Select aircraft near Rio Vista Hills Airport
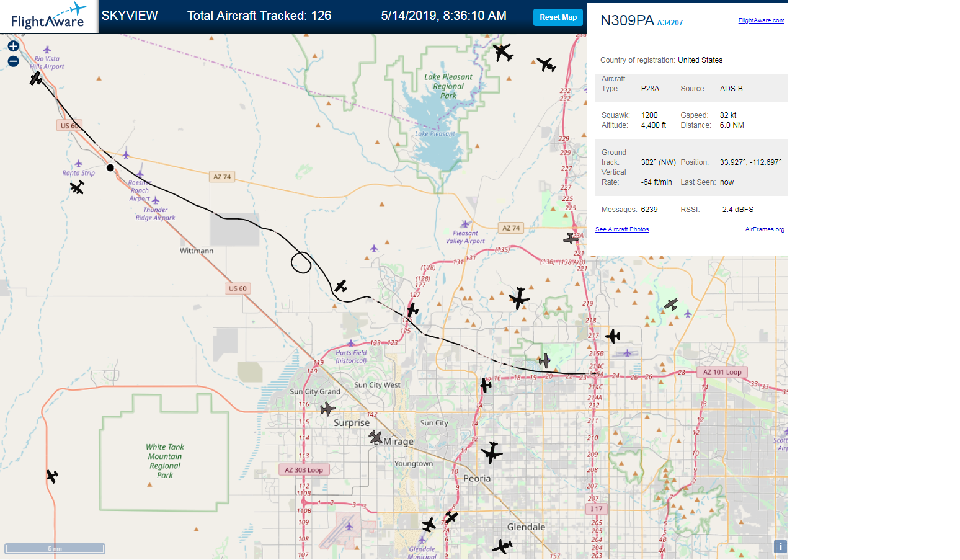Image resolution: width=960 pixels, height=560 pixels. 36,79
